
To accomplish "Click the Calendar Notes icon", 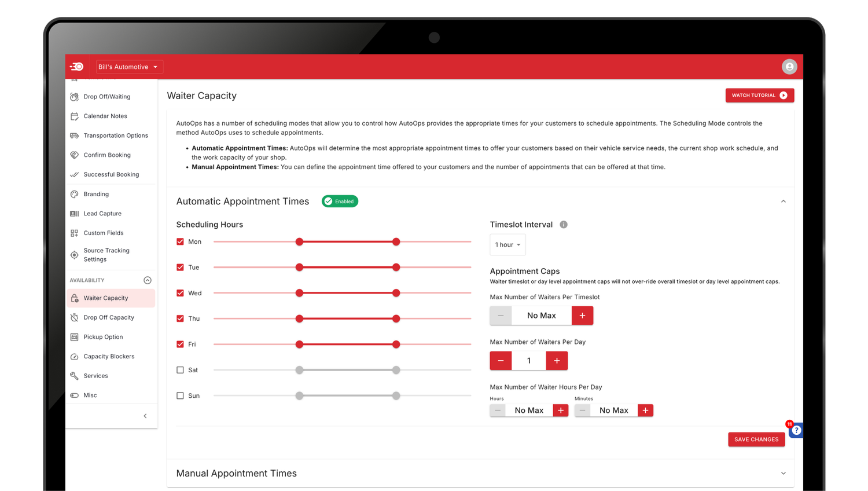I will (x=74, y=116).
